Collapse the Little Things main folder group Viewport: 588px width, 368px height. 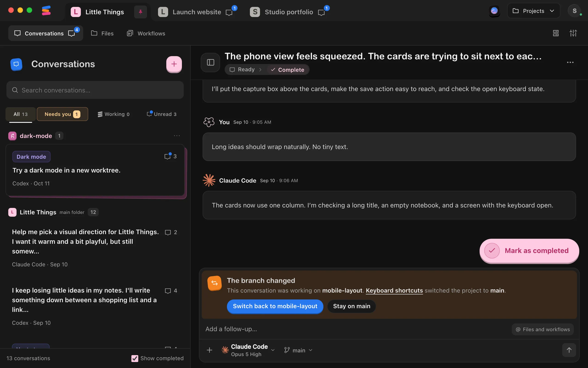pyautogui.click(x=53, y=212)
